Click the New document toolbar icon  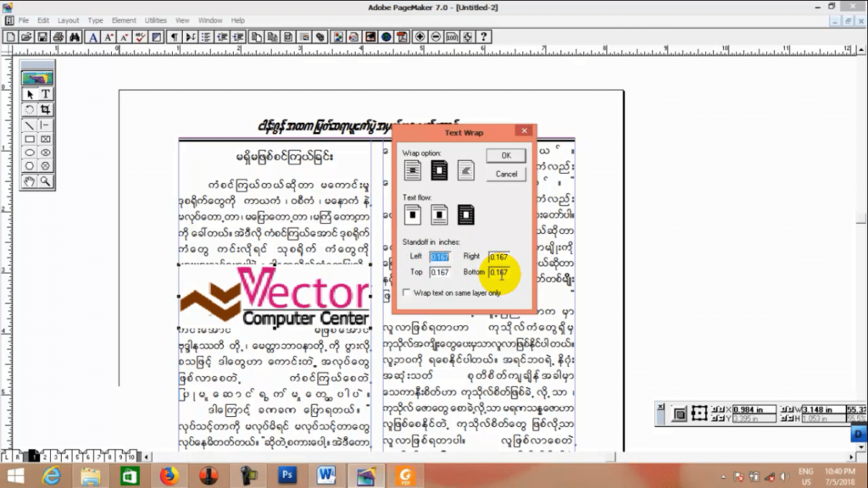click(10, 37)
